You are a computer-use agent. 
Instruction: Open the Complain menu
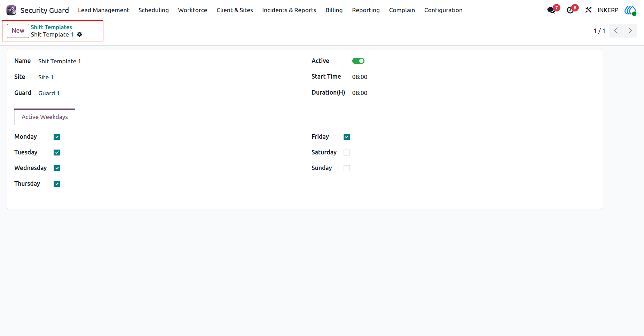click(x=402, y=10)
